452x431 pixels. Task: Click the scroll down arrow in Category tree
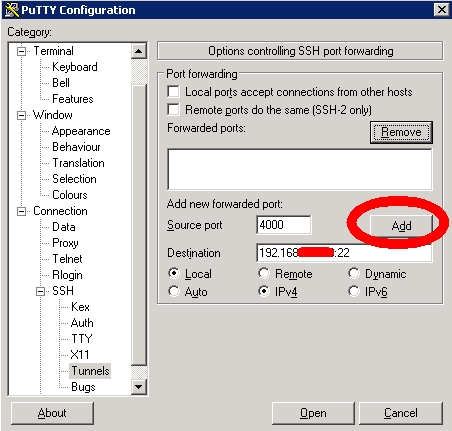(138, 387)
